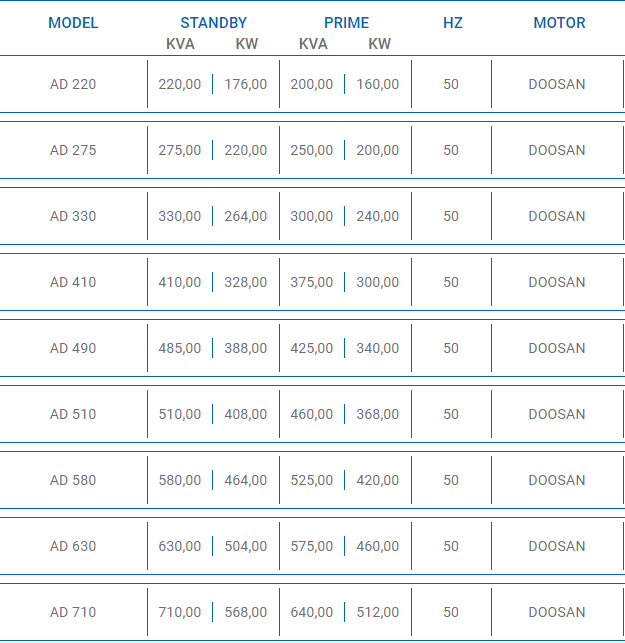Select the 568,00 standby KW cell

pos(246,612)
